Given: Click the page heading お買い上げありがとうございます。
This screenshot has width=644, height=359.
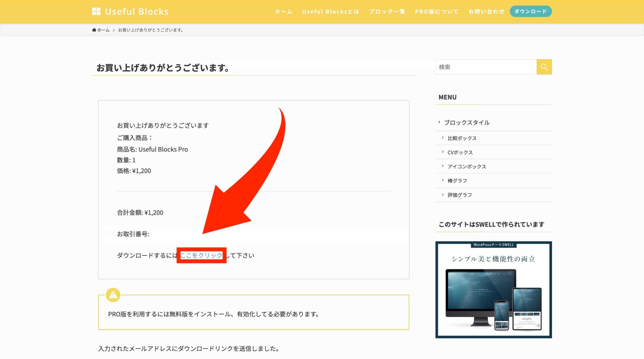Looking at the screenshot, I should [x=163, y=68].
